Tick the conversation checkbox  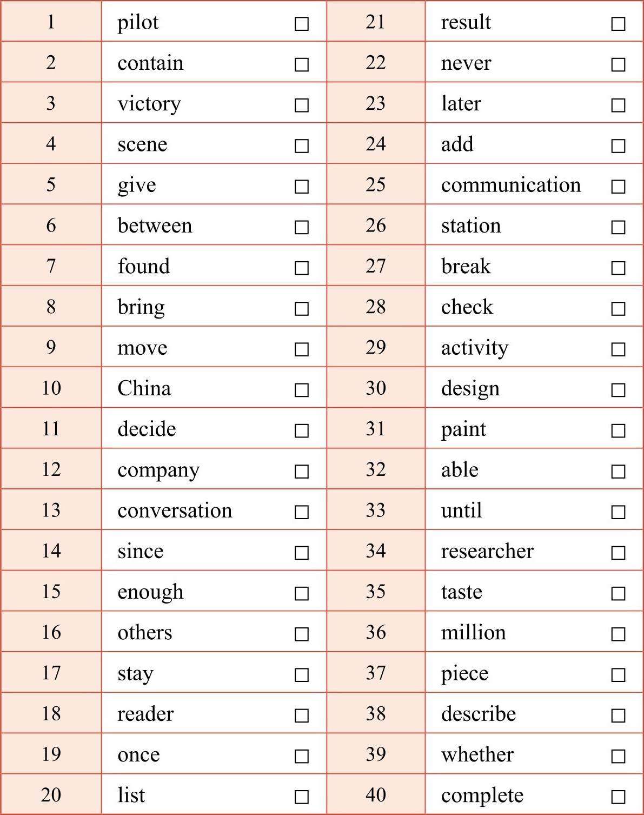point(302,512)
